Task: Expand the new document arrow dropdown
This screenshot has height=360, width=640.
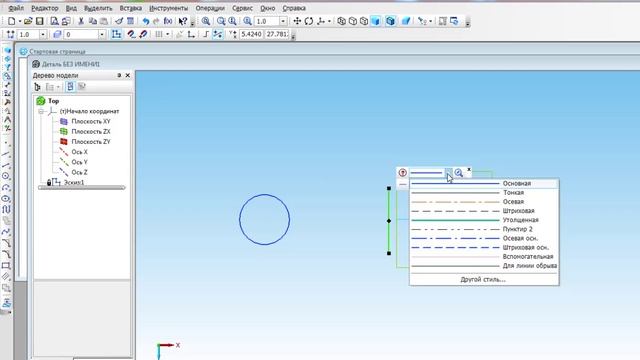Action: 19,21
